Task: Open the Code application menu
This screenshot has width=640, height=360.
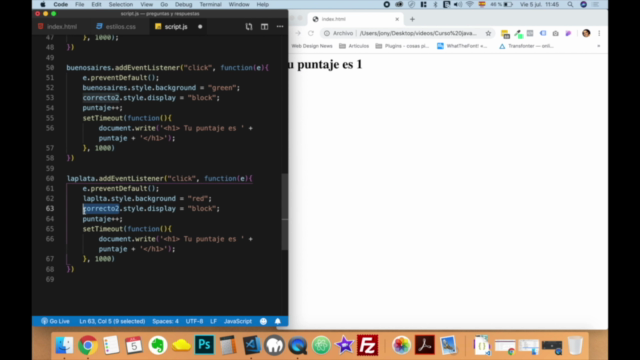Action: 60,4
